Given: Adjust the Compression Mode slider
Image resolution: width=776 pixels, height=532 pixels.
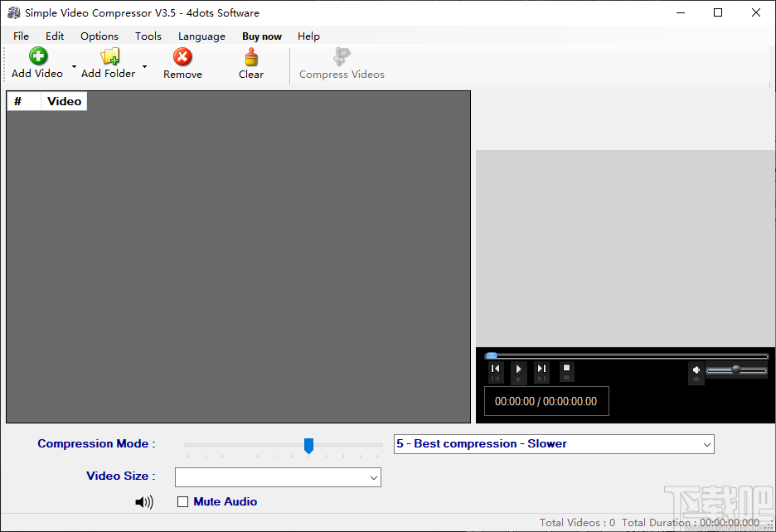Looking at the screenshot, I should pos(308,446).
